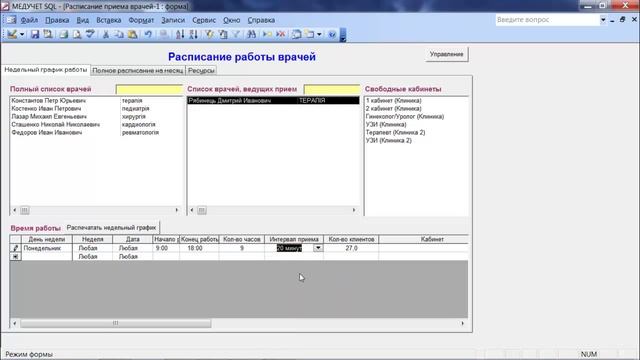
Task: Open the Правка menu
Action: pos(57,20)
